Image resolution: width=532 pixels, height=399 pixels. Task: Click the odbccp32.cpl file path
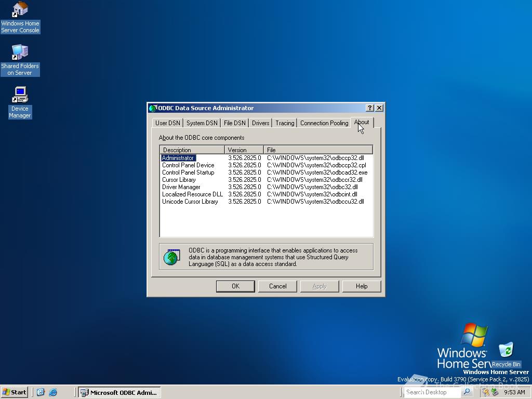(x=316, y=165)
